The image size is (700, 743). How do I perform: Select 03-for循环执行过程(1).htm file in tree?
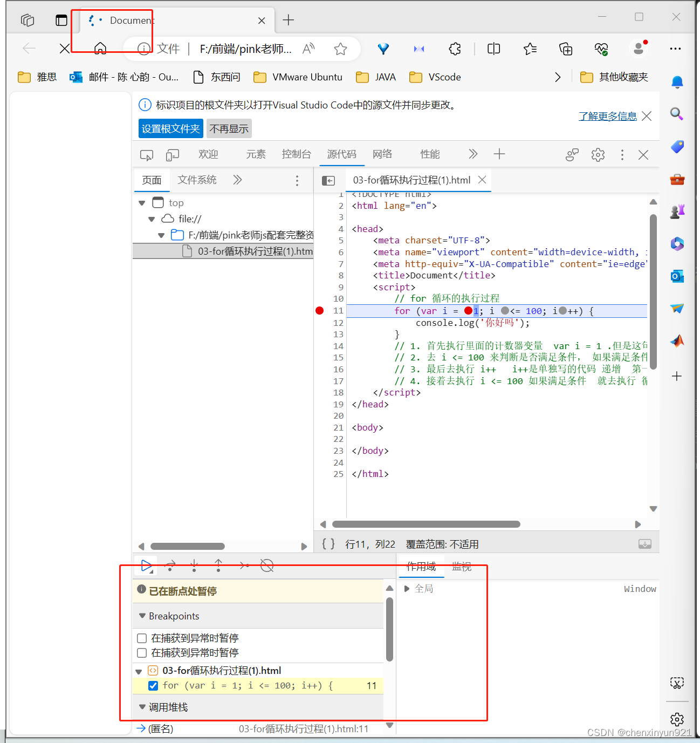pyautogui.click(x=223, y=251)
